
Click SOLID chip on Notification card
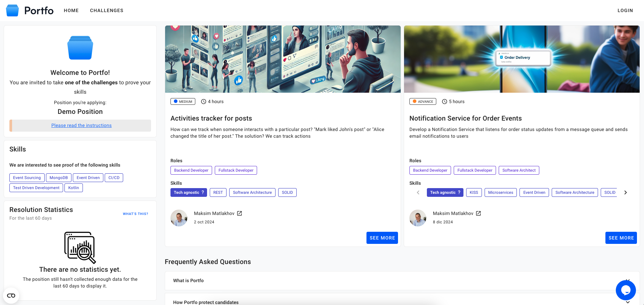tap(609, 192)
